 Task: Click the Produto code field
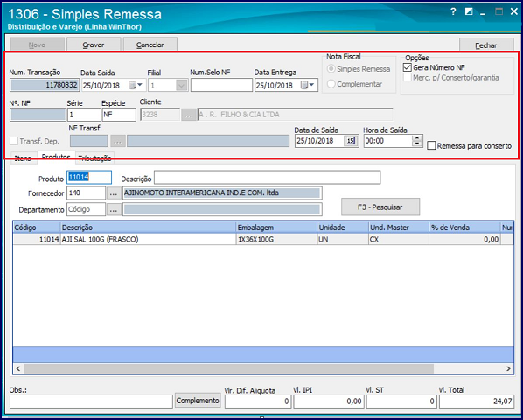click(x=89, y=178)
